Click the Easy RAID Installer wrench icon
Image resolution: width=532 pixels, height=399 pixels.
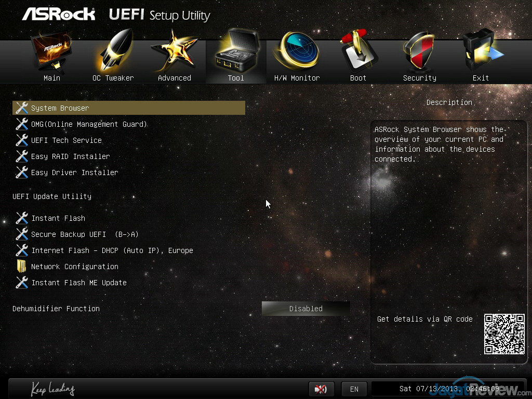coord(22,156)
